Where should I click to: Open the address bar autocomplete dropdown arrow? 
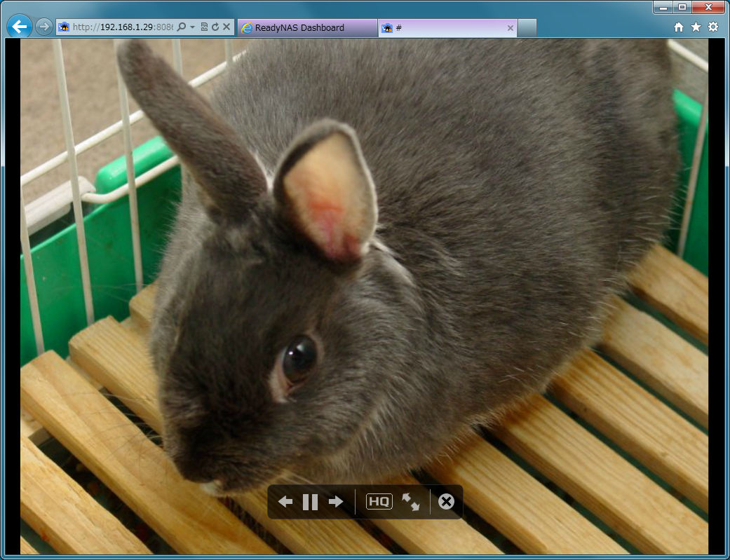192,27
